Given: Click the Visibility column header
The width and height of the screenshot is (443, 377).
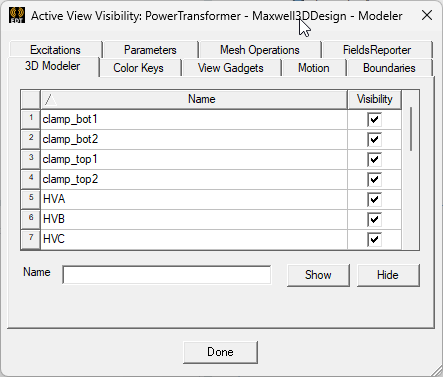Looking at the screenshot, I should click(374, 99).
